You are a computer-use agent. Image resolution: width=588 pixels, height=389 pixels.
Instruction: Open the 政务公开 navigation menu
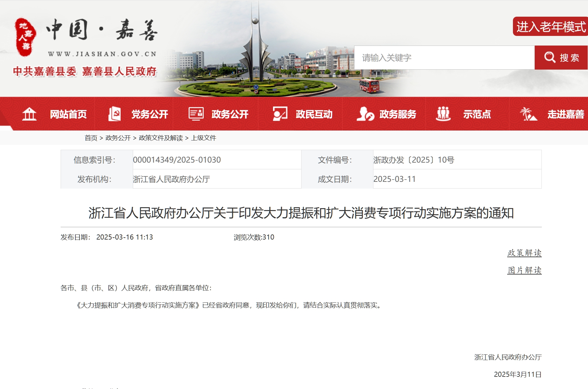[x=230, y=114]
